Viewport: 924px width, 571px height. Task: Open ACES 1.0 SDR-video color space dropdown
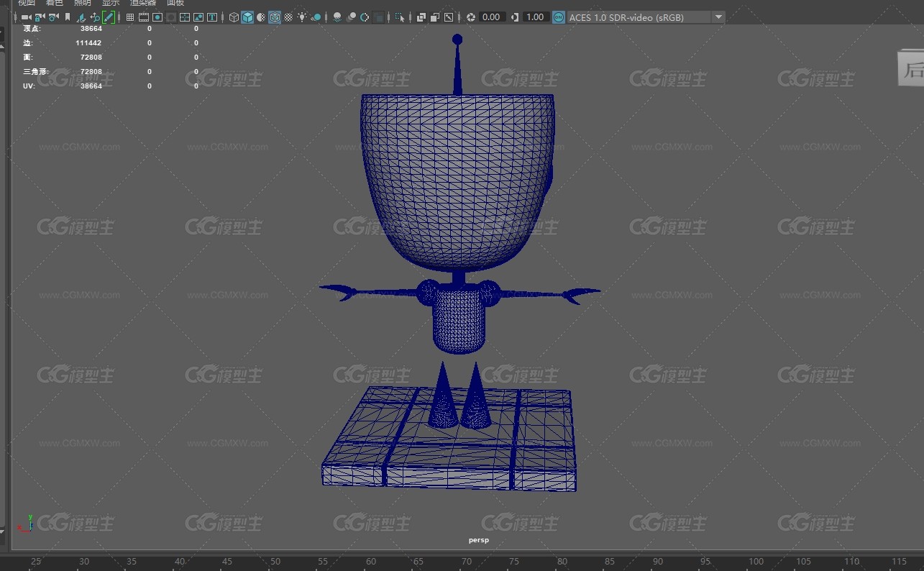coord(646,17)
